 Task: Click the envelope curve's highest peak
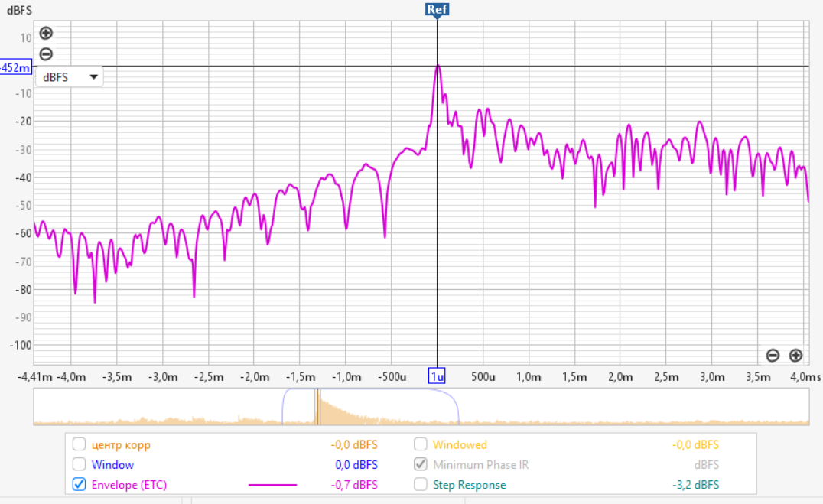pyautogui.click(x=438, y=67)
